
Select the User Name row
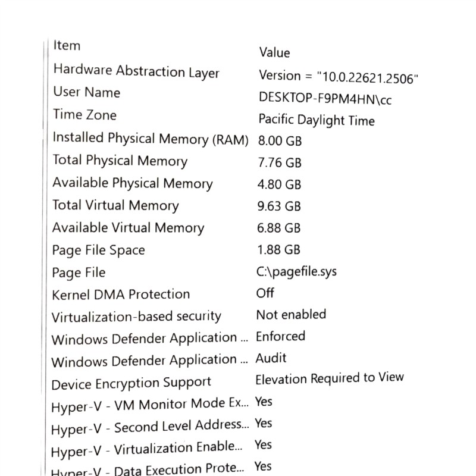point(86,93)
